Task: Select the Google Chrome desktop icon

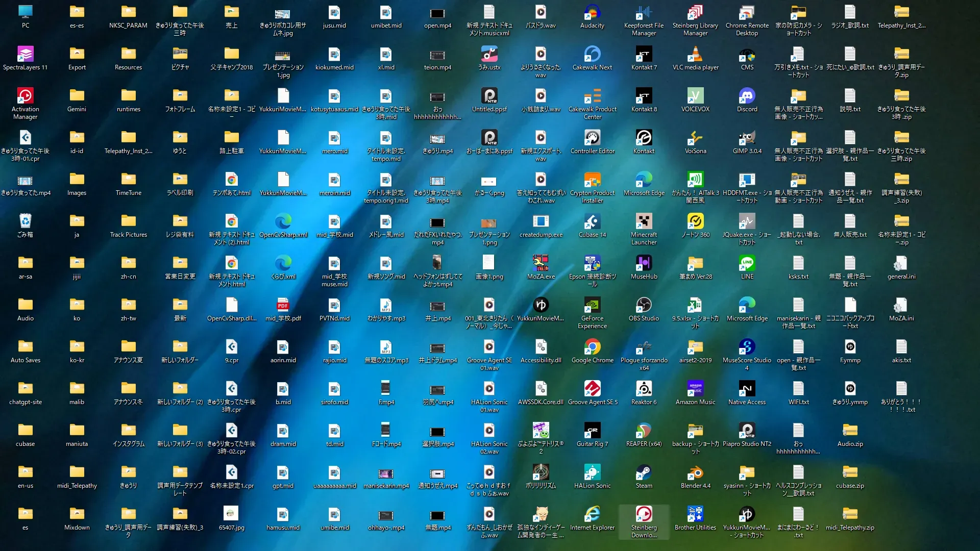Action: click(592, 347)
